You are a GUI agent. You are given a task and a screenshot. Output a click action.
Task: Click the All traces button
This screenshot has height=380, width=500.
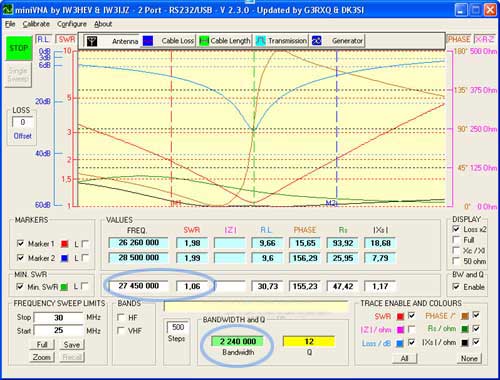click(x=404, y=358)
